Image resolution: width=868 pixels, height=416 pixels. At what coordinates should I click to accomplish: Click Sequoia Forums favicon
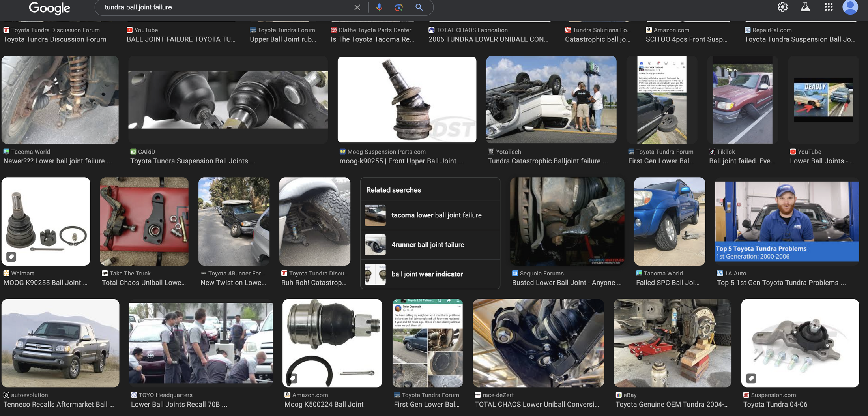point(515,273)
